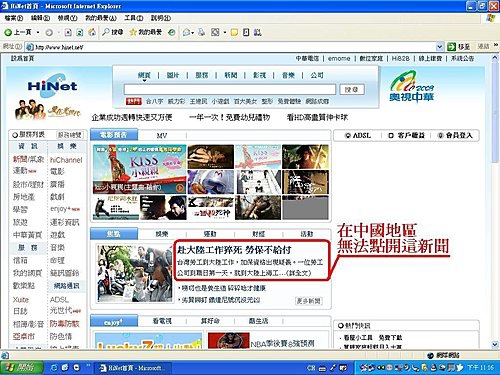This screenshot has height=375, width=500.
Task: Click the page scrollbar up arrow
Action: [x=495, y=58]
